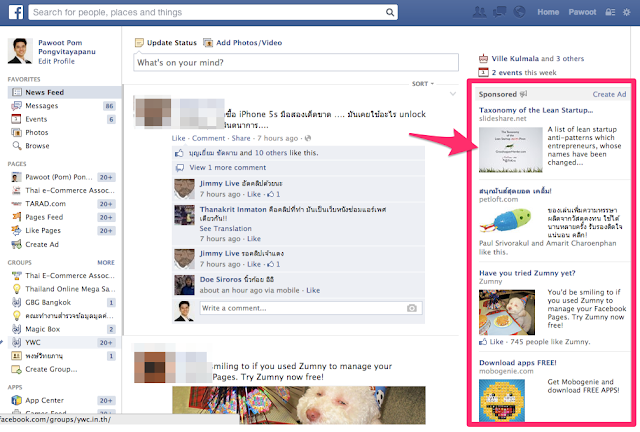
Task: Like the Zumny sponsored page
Action: tap(496, 342)
